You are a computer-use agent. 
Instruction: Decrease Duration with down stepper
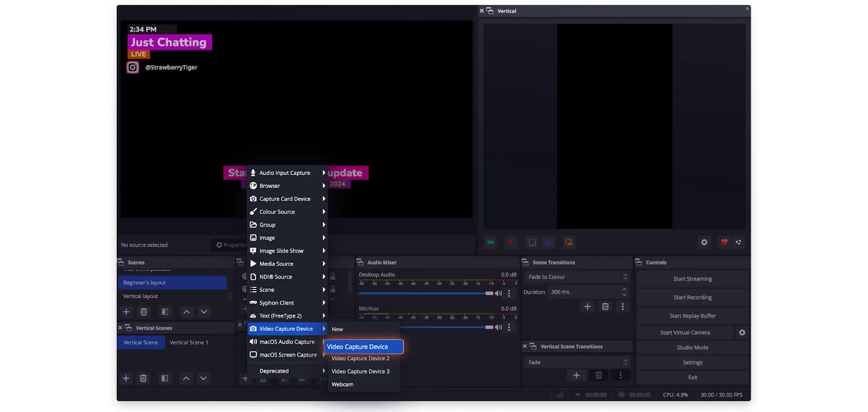coord(624,295)
